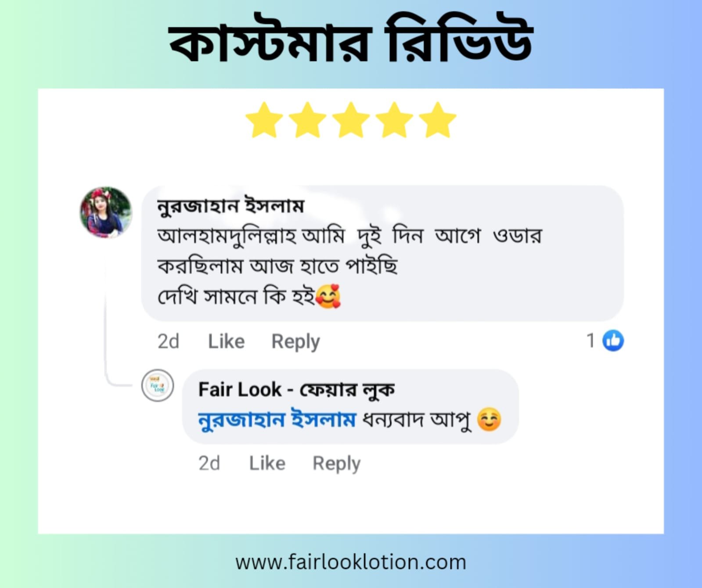Screen dimensions: 702x588
Task: Click the smiling emoji in Fair Look's reply
Action: [489, 419]
